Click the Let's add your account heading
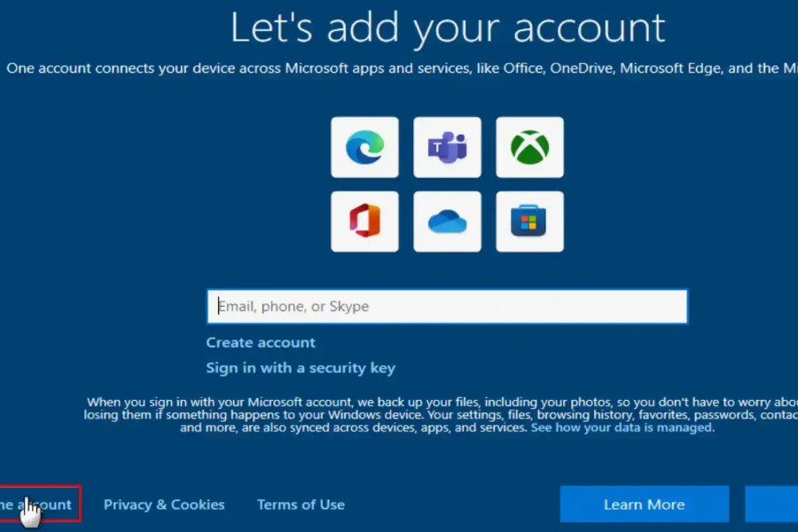798x532 pixels. (448, 28)
